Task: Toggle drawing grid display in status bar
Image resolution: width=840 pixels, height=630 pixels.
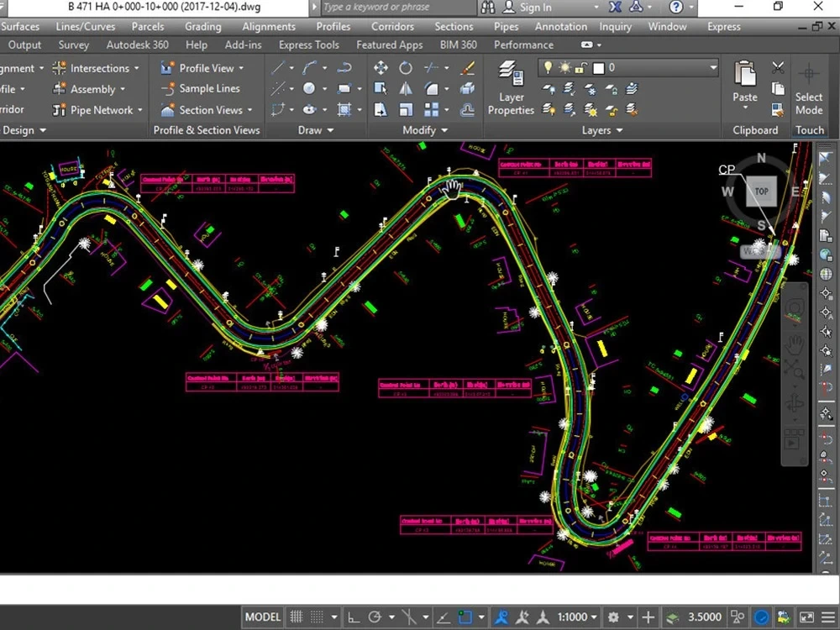Action: tap(297, 617)
